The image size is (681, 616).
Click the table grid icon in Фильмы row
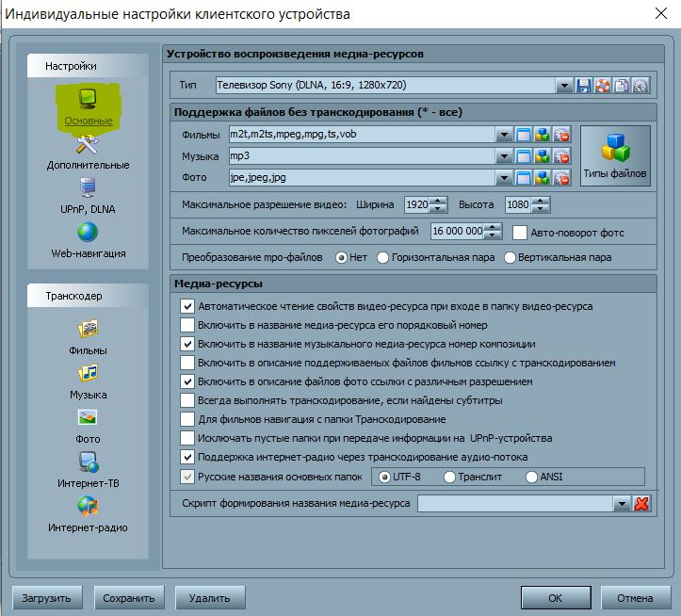(524, 135)
